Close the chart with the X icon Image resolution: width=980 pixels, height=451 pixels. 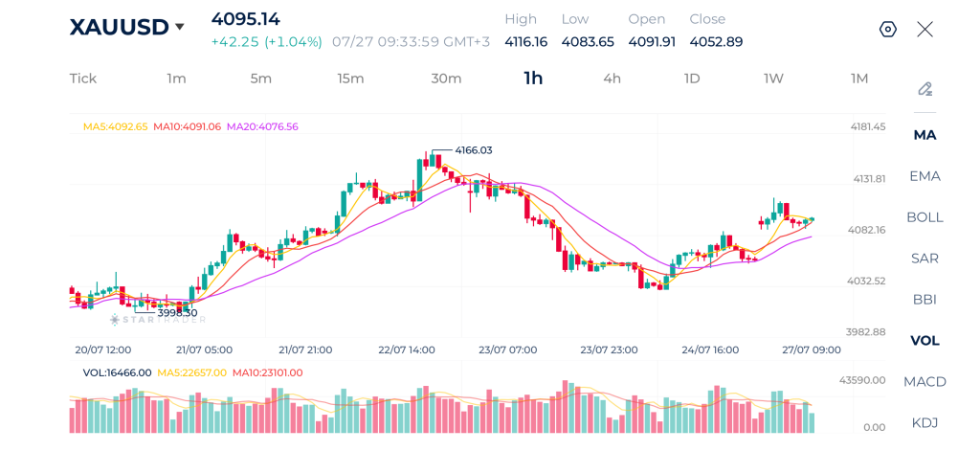924,30
